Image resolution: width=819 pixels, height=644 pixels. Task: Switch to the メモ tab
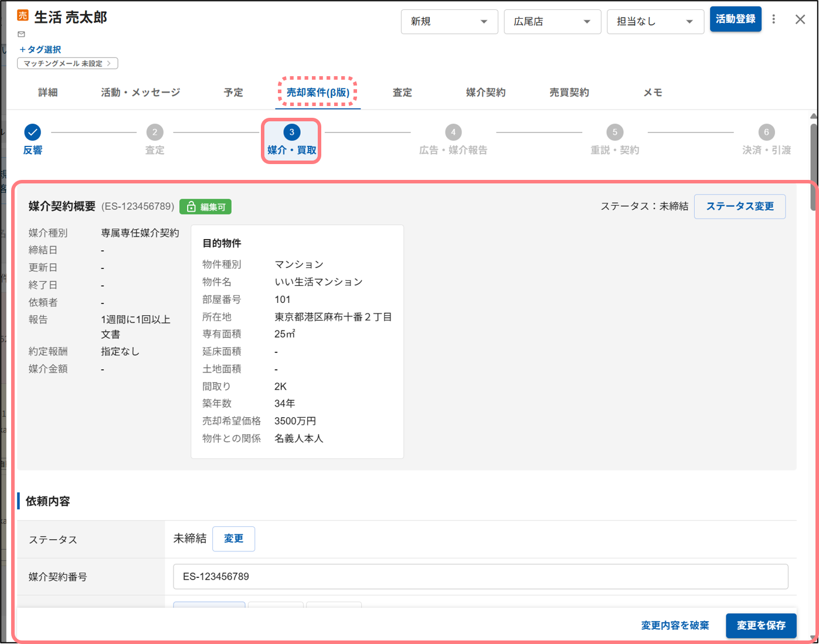tap(653, 93)
